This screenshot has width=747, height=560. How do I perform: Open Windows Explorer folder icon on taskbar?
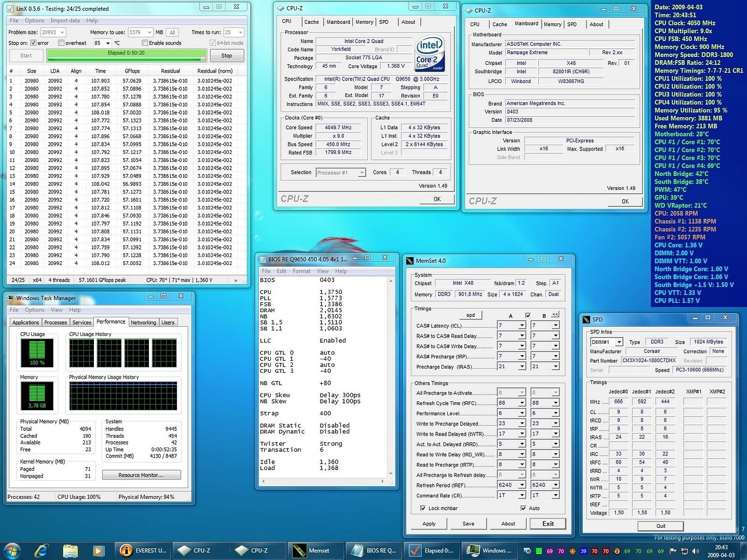click(x=70, y=551)
